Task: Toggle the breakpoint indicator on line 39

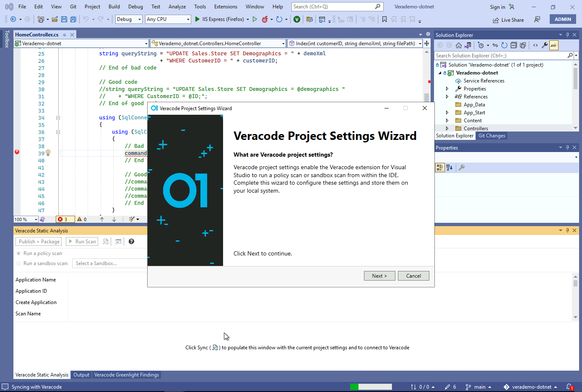Action: 17,152
